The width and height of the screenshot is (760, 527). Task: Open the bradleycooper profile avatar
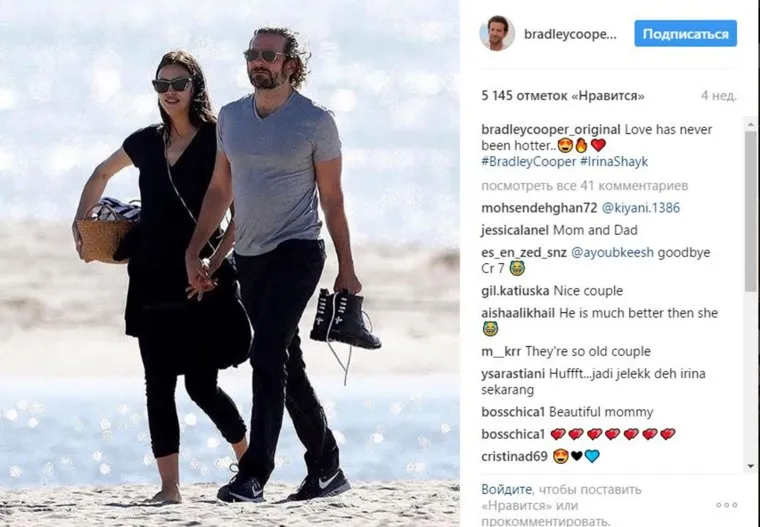click(x=497, y=33)
